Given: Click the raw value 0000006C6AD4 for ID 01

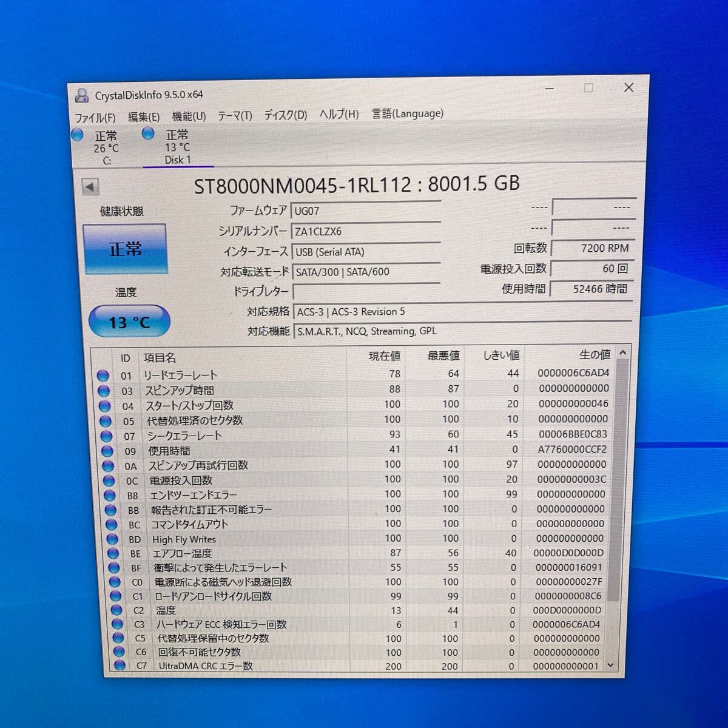Looking at the screenshot, I should [x=573, y=373].
